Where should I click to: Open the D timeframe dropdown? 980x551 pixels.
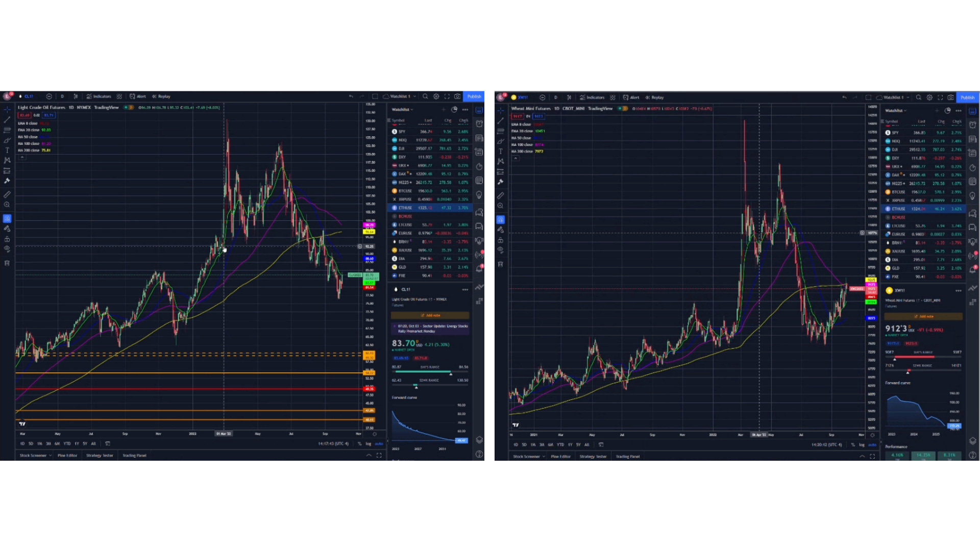coord(62,96)
